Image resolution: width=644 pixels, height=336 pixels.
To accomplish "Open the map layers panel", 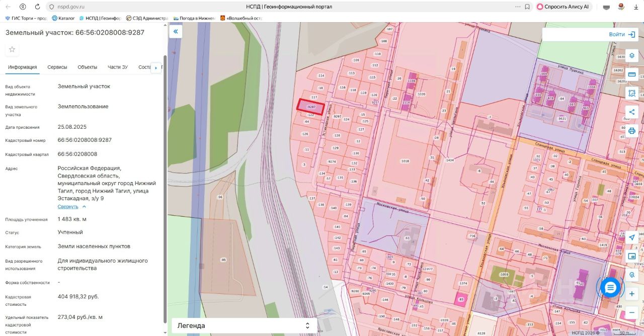I will (632, 55).
